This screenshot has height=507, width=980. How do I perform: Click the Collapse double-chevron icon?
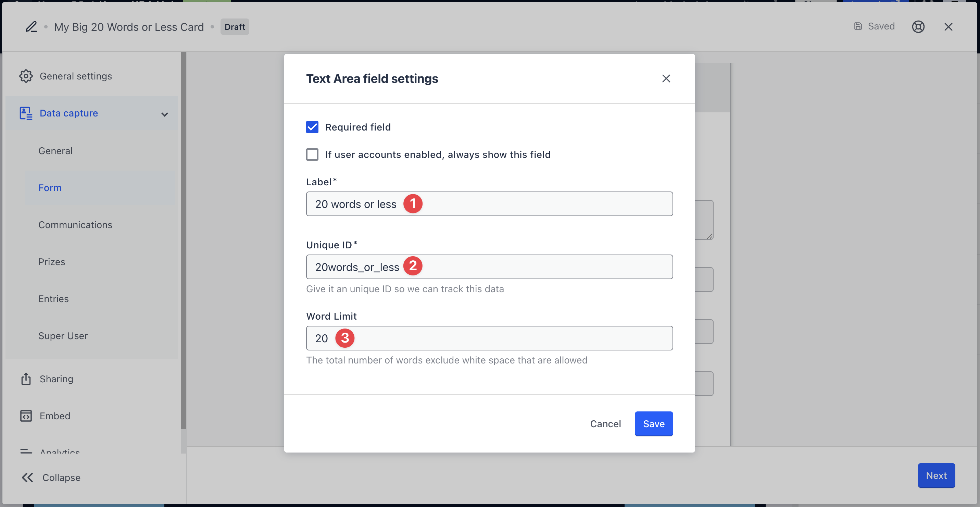click(x=27, y=477)
